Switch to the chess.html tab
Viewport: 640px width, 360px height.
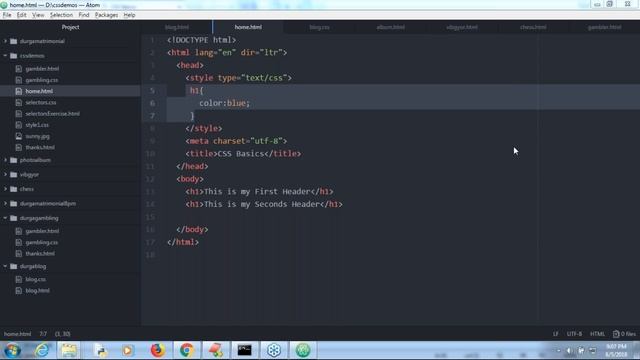(533, 27)
